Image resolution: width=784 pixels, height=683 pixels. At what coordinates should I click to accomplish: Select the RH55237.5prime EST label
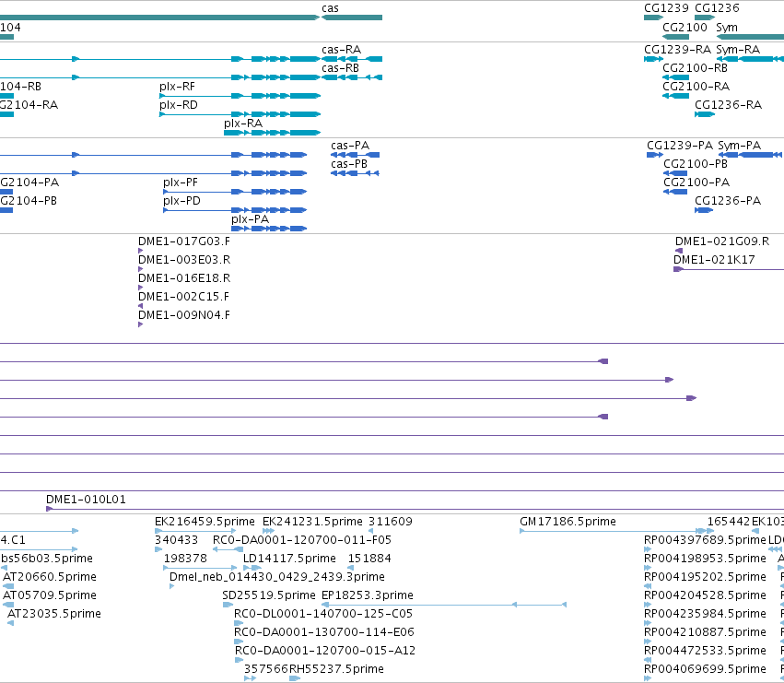(x=337, y=670)
